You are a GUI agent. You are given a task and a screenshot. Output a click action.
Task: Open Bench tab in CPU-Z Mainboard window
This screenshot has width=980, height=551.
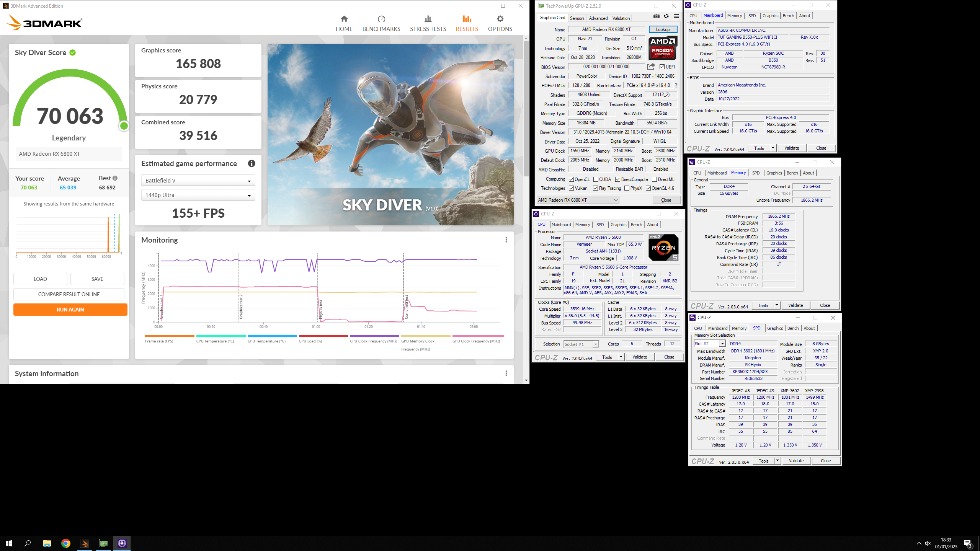(788, 16)
